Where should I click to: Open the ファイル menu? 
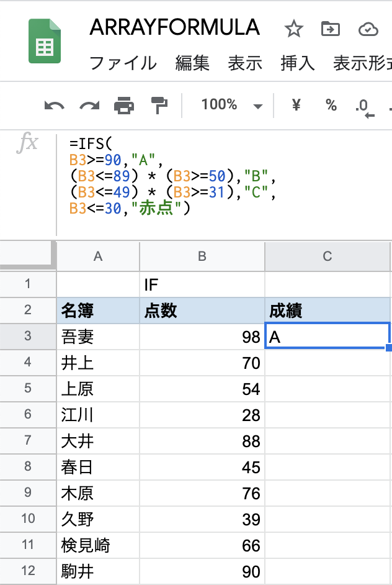click(123, 63)
